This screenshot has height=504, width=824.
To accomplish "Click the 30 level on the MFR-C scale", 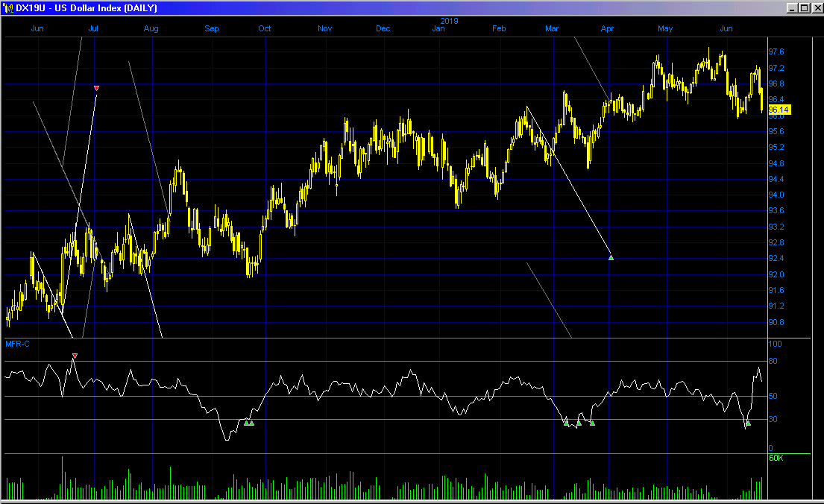I will (x=773, y=419).
